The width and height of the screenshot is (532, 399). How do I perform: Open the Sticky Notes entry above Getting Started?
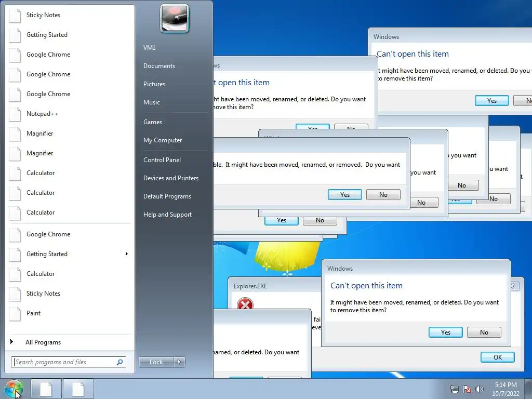point(70,15)
